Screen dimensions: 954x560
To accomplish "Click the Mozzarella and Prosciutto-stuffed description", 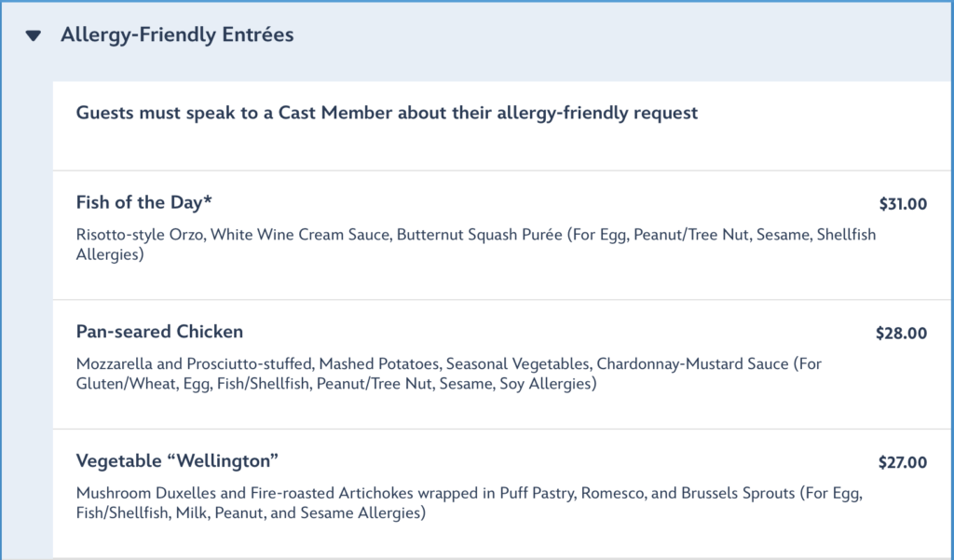I will point(449,373).
